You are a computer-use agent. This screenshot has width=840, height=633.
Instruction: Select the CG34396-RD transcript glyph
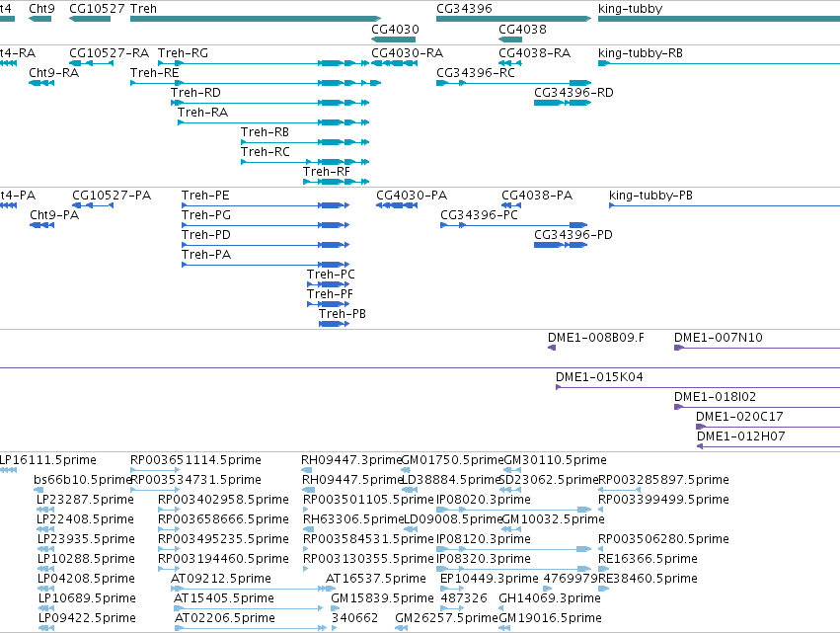point(563,103)
